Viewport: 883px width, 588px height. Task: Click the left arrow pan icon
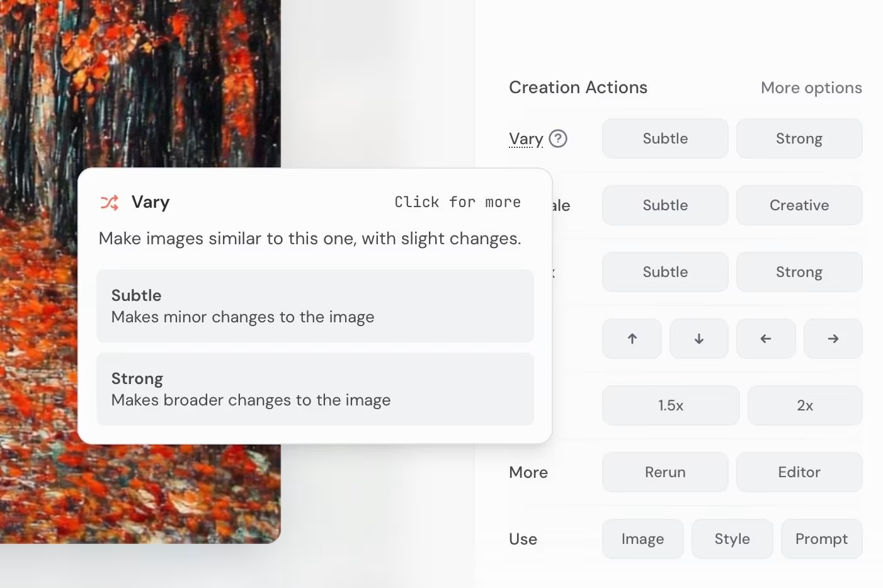[x=766, y=338]
